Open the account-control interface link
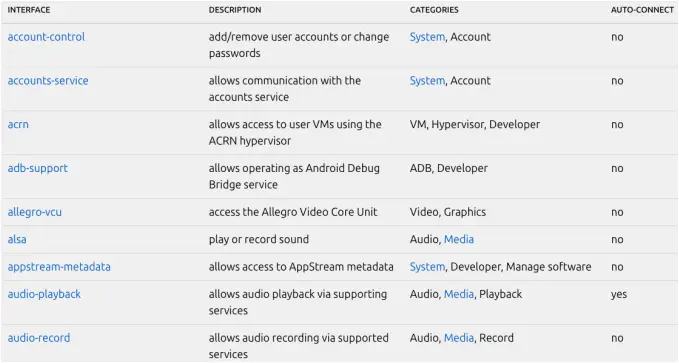Viewport: 679px width, 363px height. [46, 37]
